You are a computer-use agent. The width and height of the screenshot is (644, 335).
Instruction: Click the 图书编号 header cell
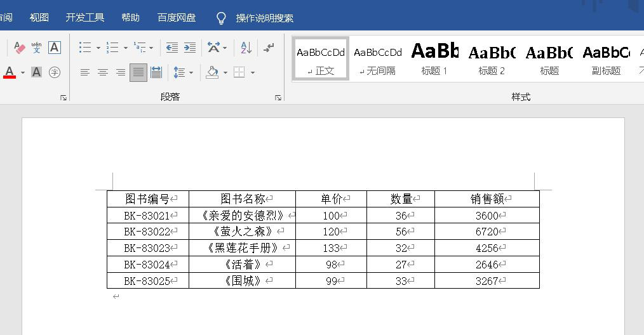[x=148, y=199]
